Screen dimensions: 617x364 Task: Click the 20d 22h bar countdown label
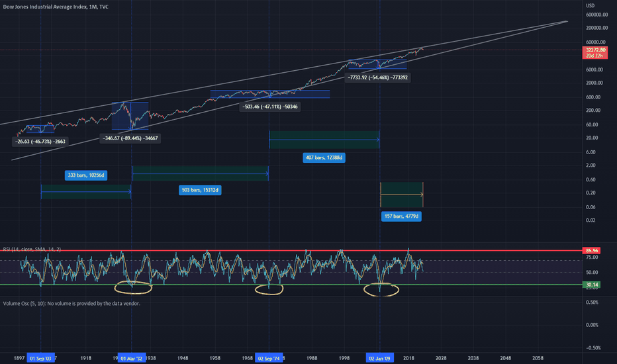(595, 56)
